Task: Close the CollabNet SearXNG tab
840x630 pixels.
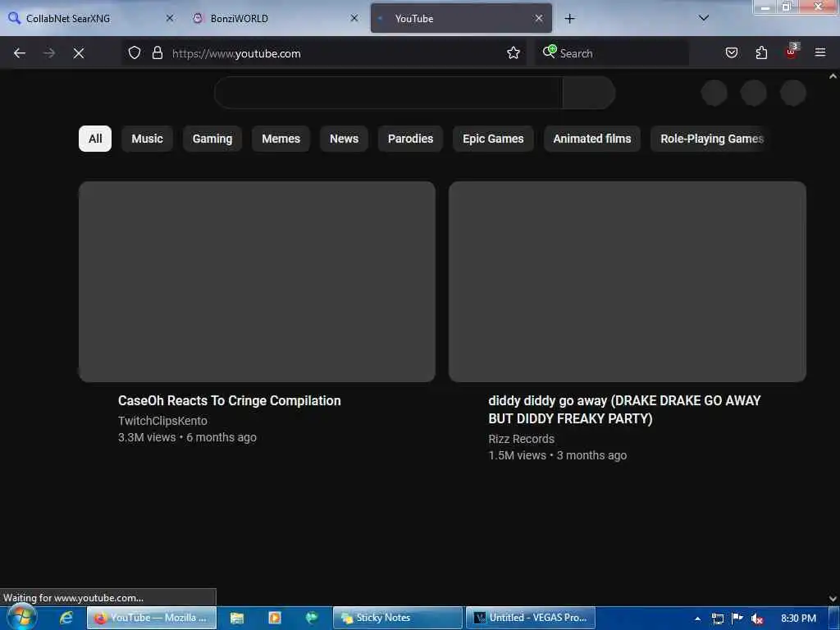Action: click(x=170, y=18)
